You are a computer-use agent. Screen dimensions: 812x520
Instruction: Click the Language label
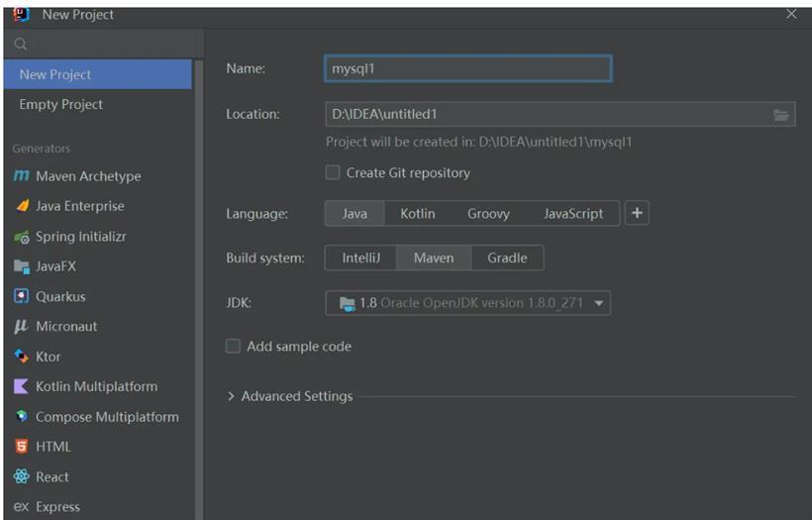coord(256,214)
